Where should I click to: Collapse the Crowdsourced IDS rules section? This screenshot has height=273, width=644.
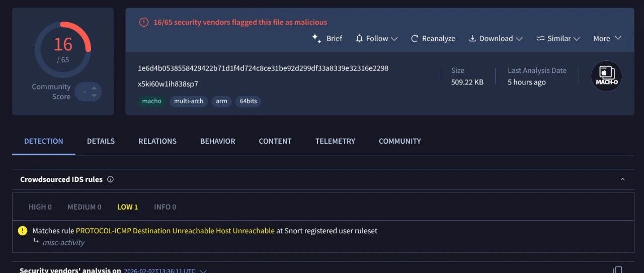[622, 179]
